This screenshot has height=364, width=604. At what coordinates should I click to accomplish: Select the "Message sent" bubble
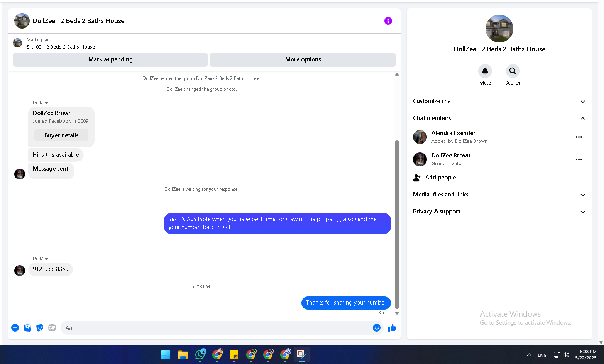pos(51,171)
